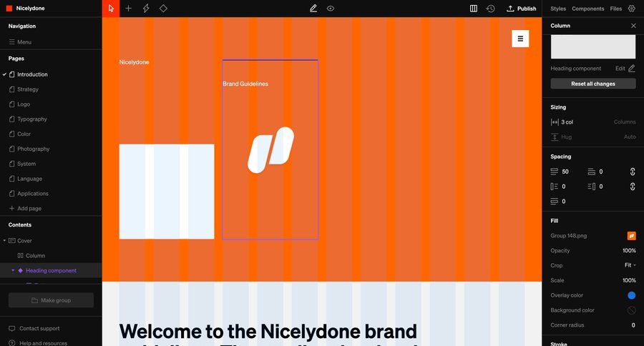Viewport: 644px width, 346px height.
Task: Click the blue Overlay color swatch
Action: [x=632, y=295]
